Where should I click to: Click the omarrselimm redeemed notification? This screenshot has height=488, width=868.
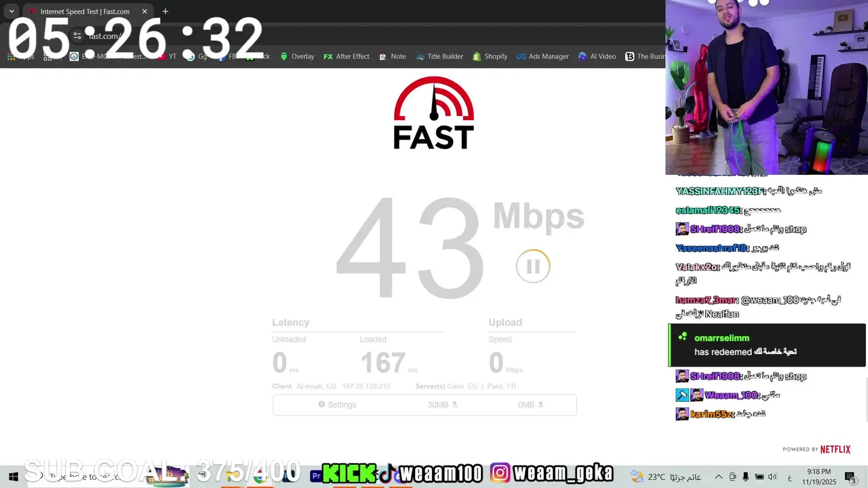(767, 345)
